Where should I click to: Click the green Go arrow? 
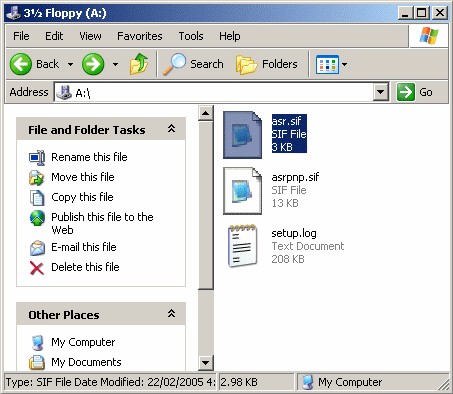pos(406,92)
